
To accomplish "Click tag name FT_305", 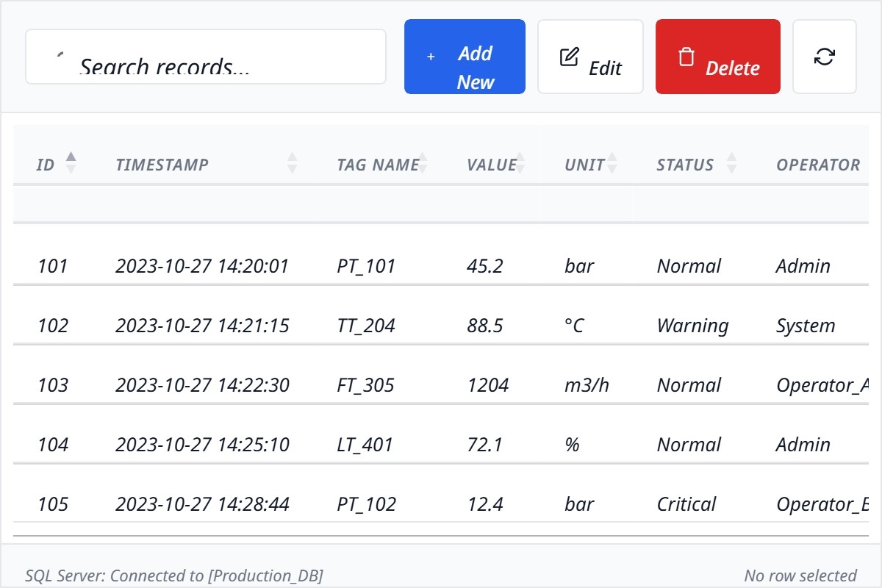I will (365, 386).
